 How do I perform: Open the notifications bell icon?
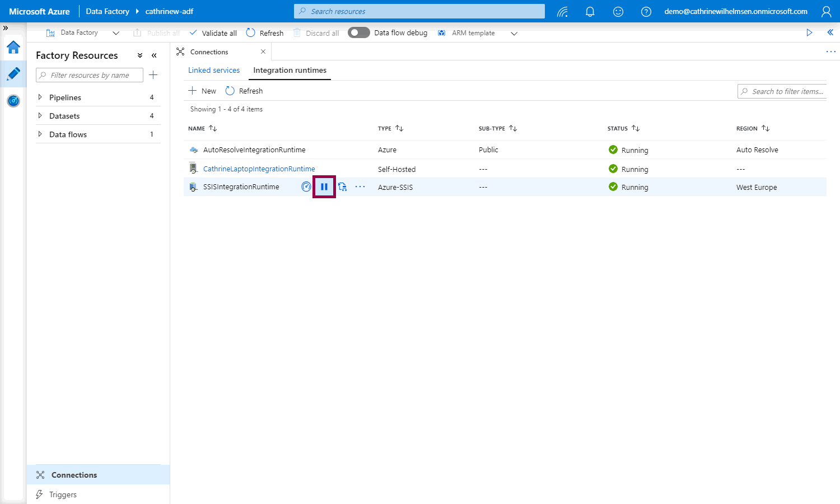pos(590,12)
